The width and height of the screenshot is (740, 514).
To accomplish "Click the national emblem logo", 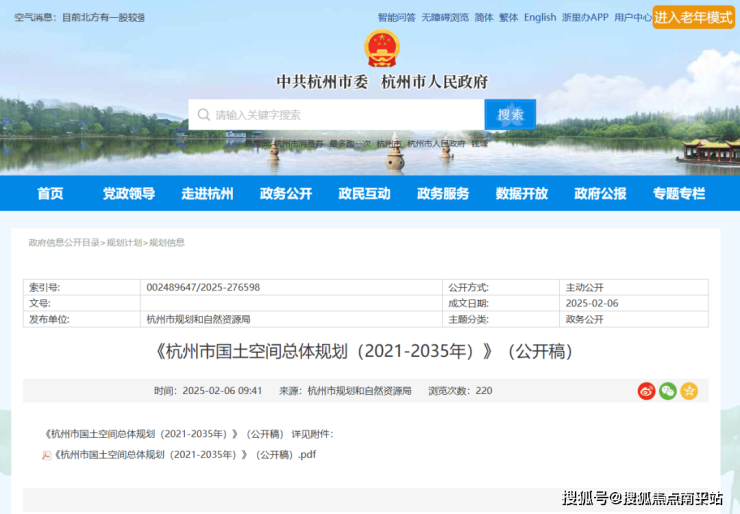I will click(x=381, y=48).
